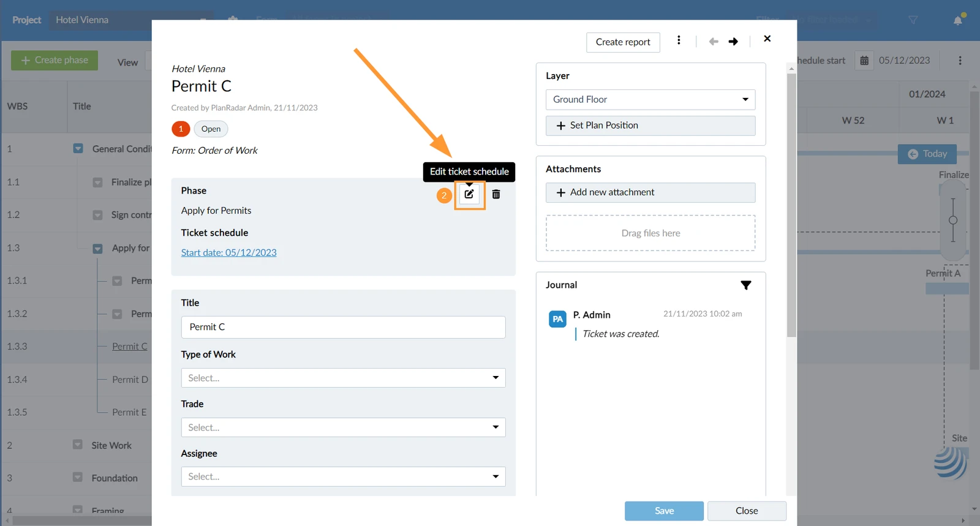The image size is (980, 526).
Task: Delete phase using the trash icon
Action: click(496, 194)
